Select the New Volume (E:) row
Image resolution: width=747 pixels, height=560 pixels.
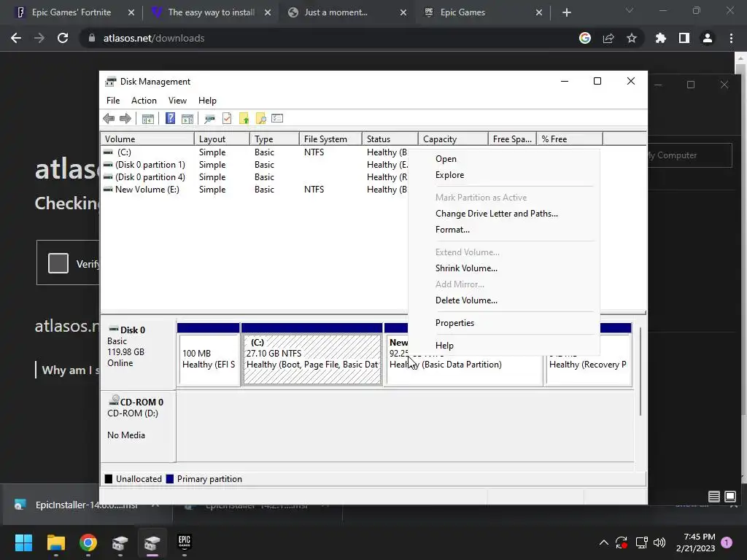255,190
